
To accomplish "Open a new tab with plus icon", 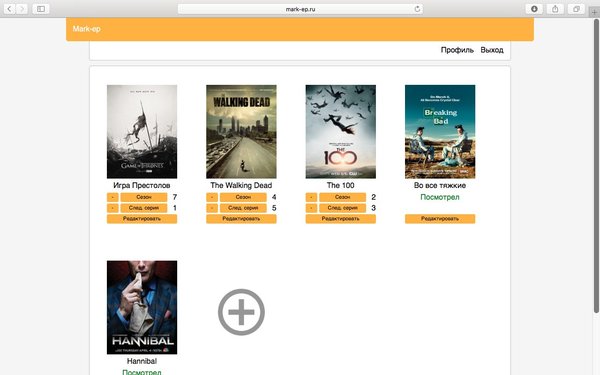I will click(594, 12).
